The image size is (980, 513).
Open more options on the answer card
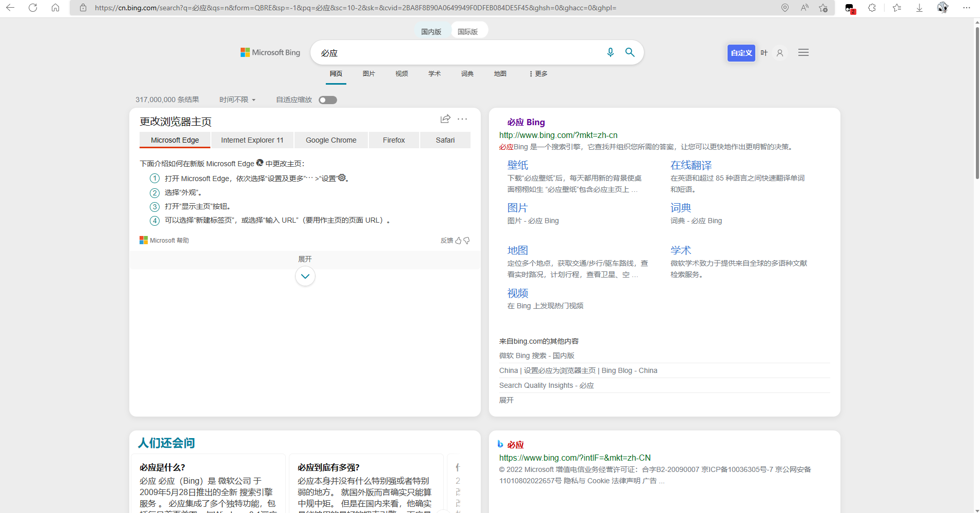point(462,119)
